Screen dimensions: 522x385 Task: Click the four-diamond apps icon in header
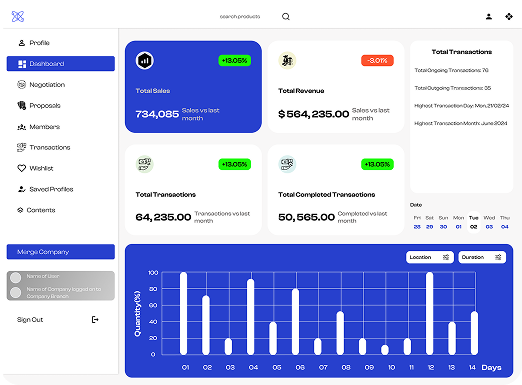(509, 16)
